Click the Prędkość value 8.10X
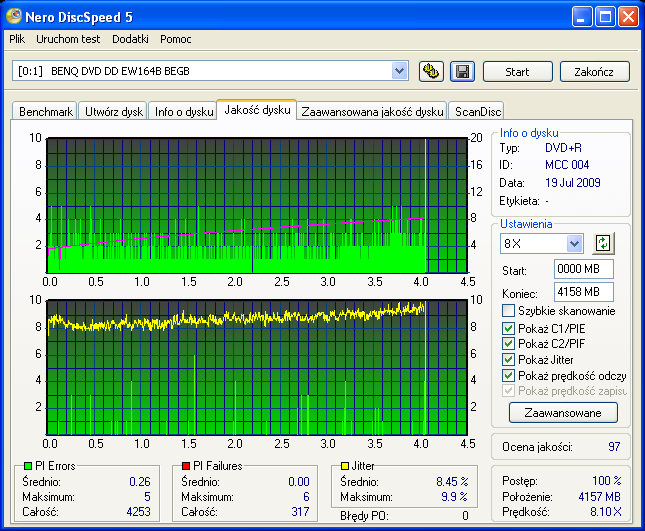645x531 pixels. 606,512
